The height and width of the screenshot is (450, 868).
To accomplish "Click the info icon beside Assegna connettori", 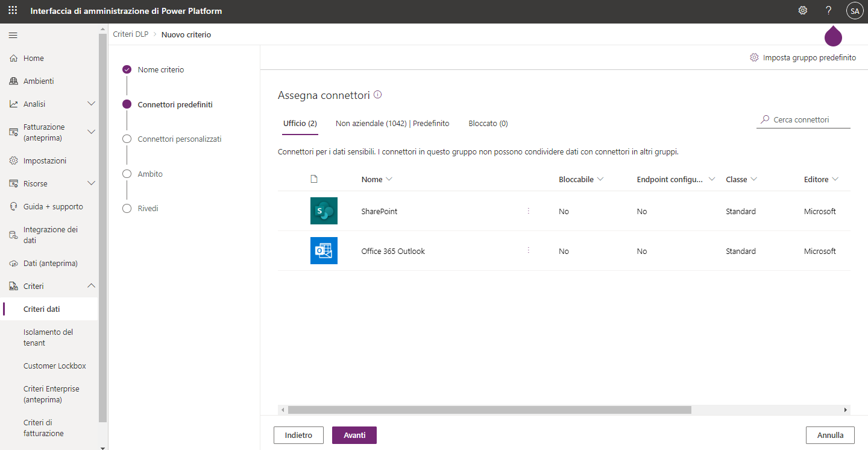I will pyautogui.click(x=378, y=95).
